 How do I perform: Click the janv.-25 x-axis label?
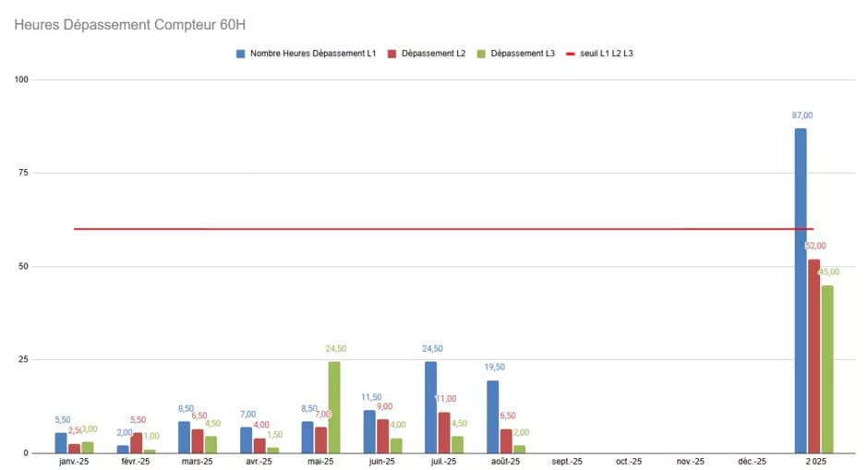click(x=74, y=461)
